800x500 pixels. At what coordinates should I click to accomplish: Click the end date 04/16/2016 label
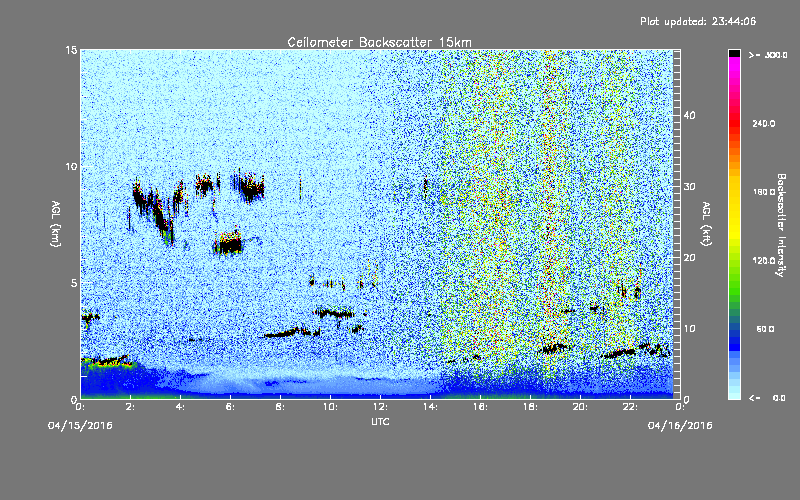680,425
